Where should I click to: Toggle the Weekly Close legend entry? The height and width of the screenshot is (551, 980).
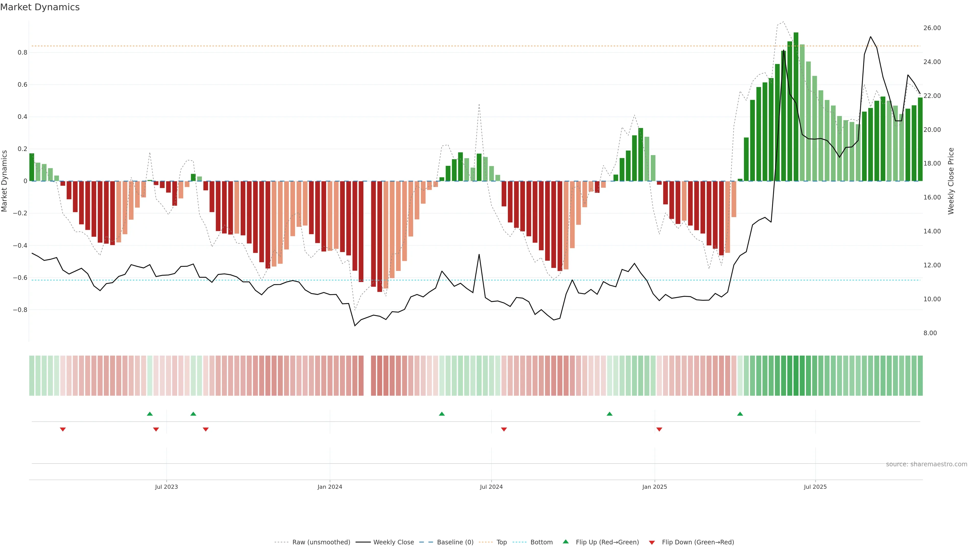393,542
